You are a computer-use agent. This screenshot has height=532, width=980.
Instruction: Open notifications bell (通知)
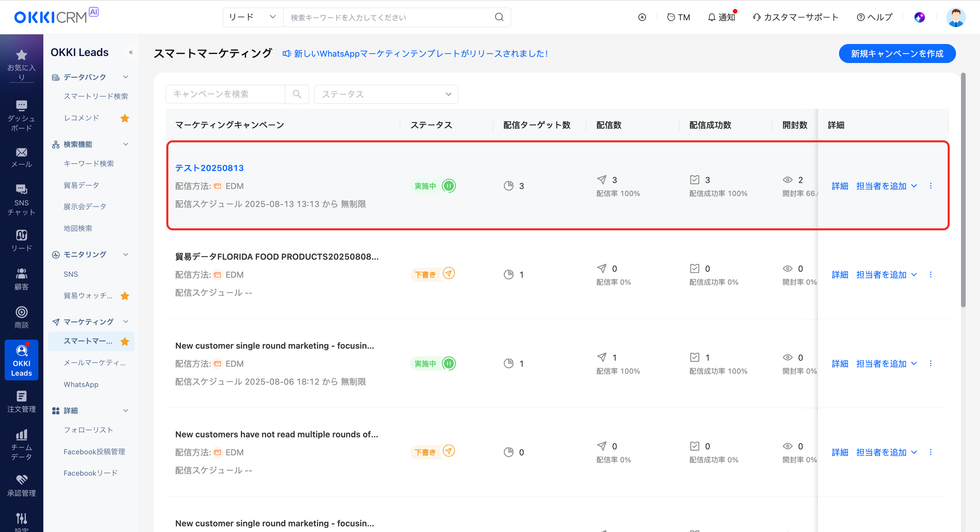point(721,17)
